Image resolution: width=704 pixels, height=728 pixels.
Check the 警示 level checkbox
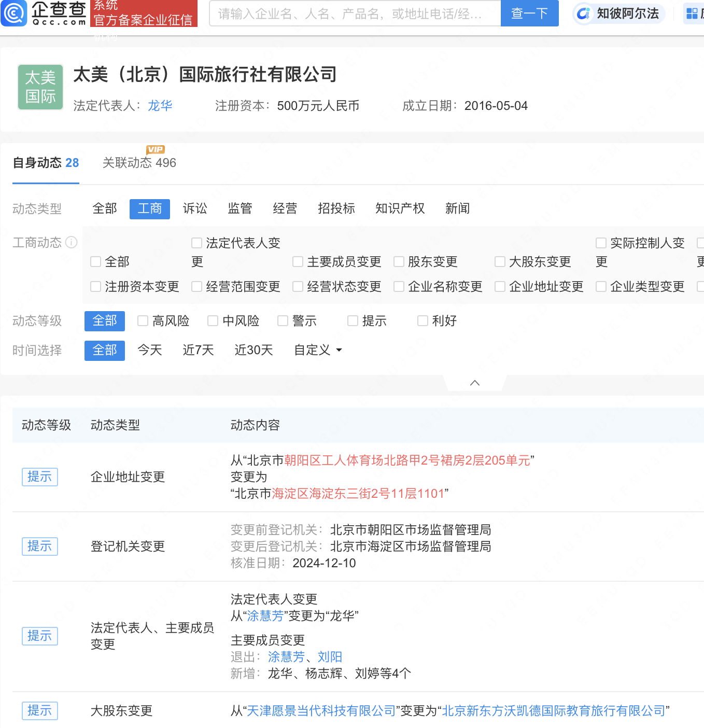click(283, 321)
